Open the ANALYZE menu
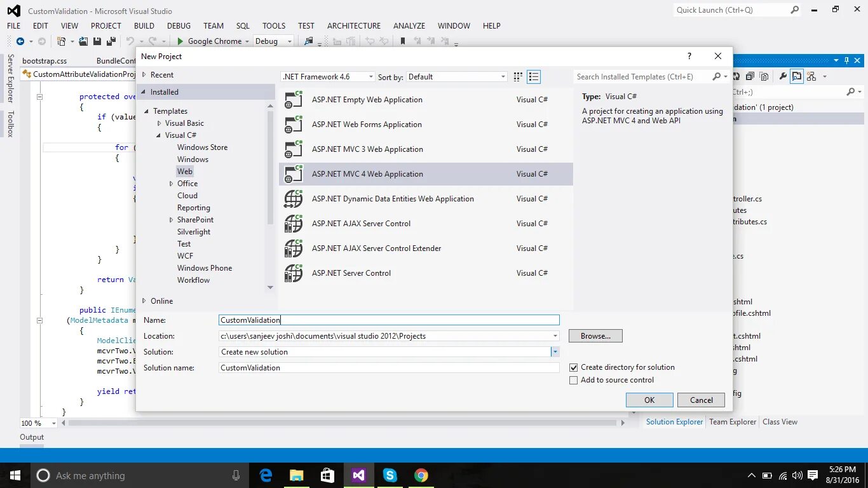 409,26
